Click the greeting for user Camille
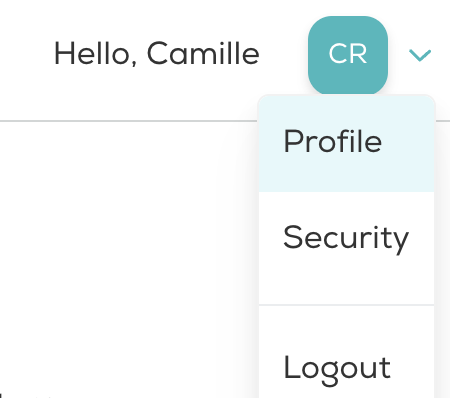 click(157, 53)
